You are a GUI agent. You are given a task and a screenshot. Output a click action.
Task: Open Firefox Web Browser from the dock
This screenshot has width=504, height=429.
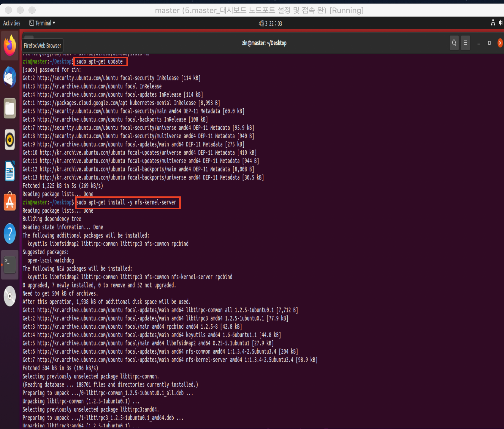(x=10, y=45)
